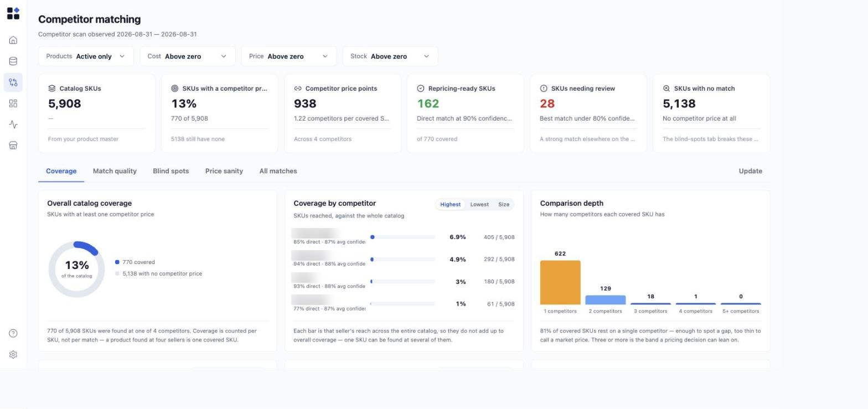Click the 6.9% competitor coverage bar
868x409 pixels.
tap(402, 237)
